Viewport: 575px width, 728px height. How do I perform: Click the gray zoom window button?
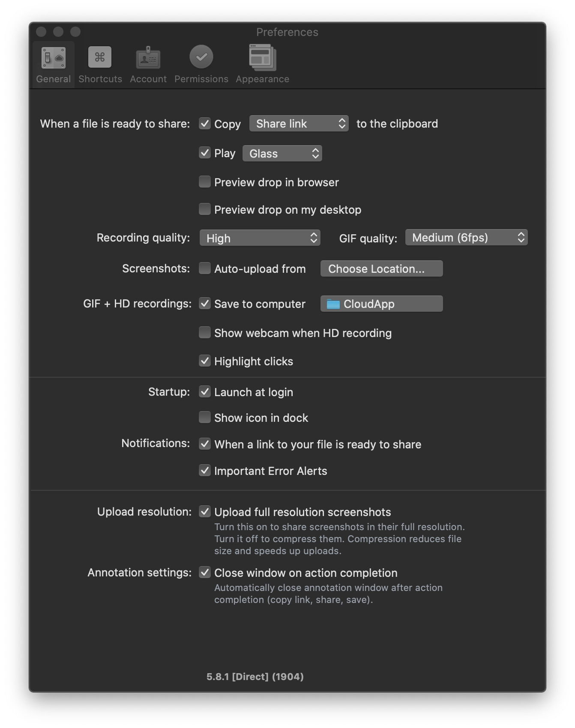tap(75, 32)
